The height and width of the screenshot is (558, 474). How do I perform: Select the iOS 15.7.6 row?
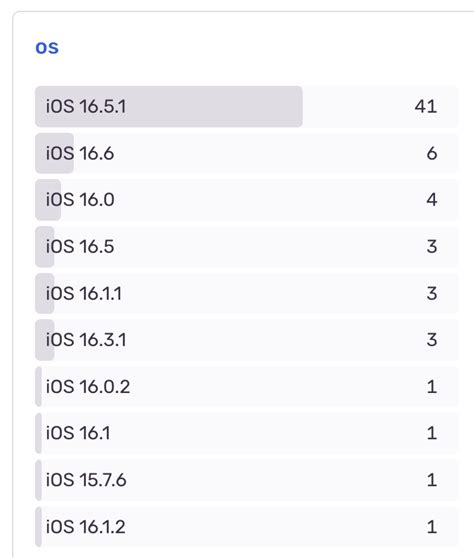click(247, 480)
